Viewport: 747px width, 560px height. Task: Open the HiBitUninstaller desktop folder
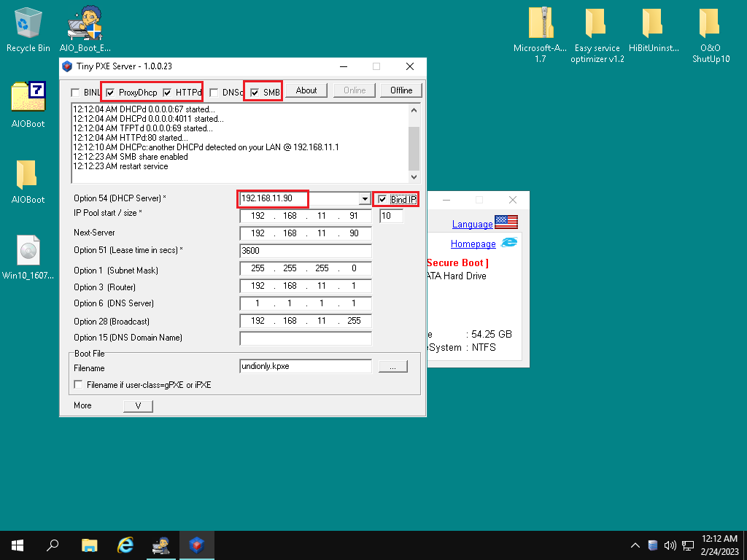[652, 24]
